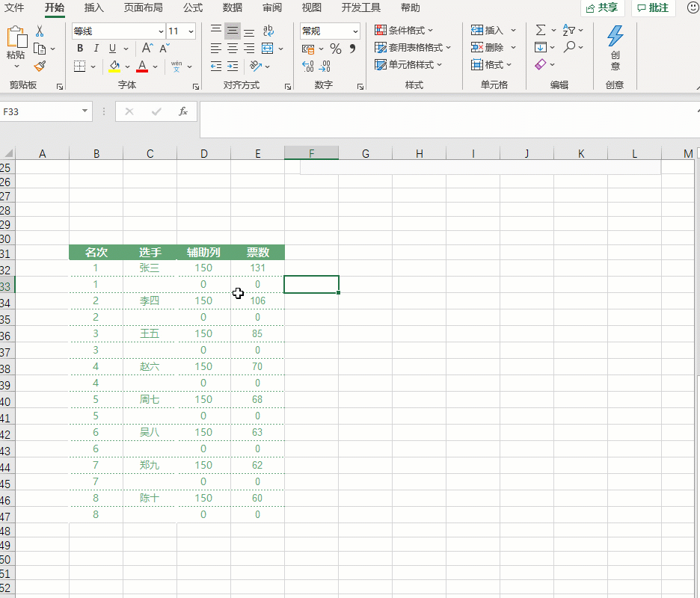This screenshot has width=700, height=598.
Task: Toggle top vertical alignment
Action: click(x=216, y=31)
